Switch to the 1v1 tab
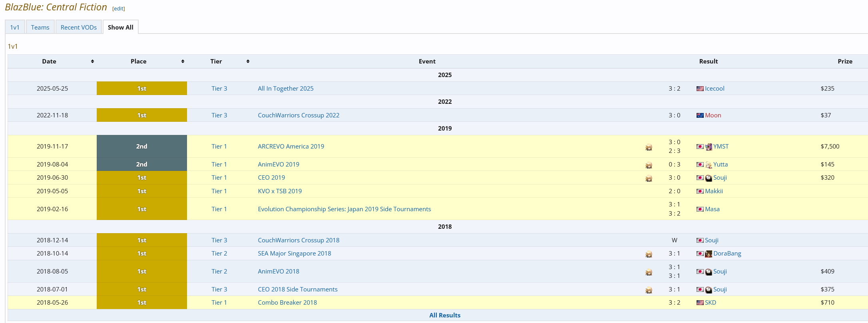Viewport: 868px width, 323px height. 15,27
